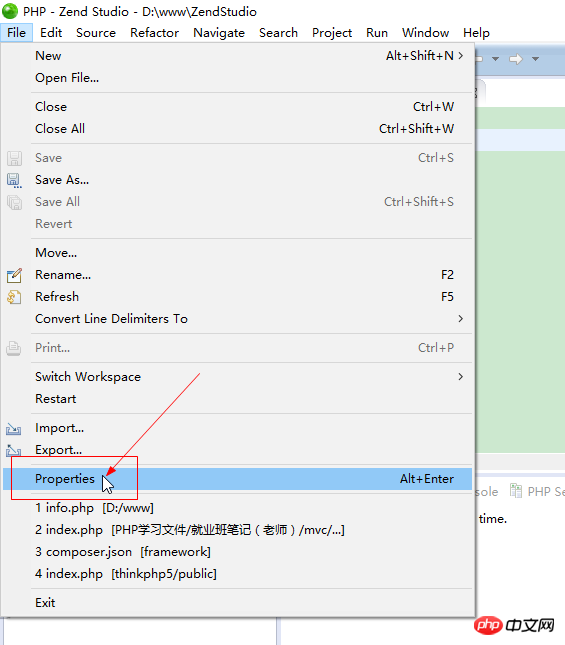
Task: Click the Refresh icon in File menu
Action: pyautogui.click(x=14, y=297)
